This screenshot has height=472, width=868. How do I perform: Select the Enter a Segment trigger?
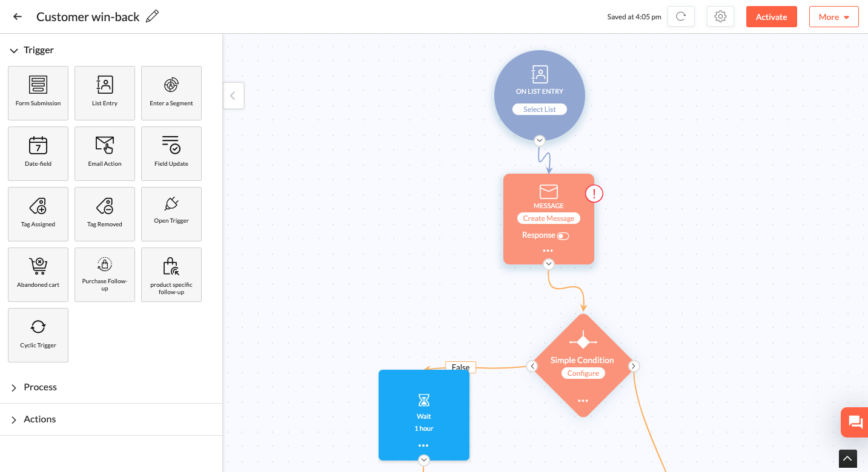tap(171, 93)
